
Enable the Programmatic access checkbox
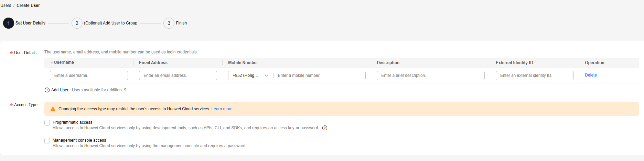(47, 123)
